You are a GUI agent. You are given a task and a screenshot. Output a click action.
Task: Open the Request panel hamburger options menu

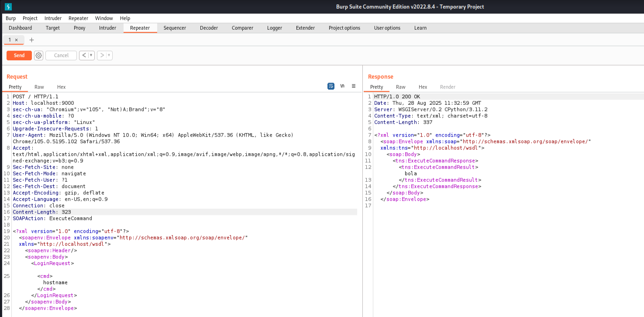click(354, 86)
